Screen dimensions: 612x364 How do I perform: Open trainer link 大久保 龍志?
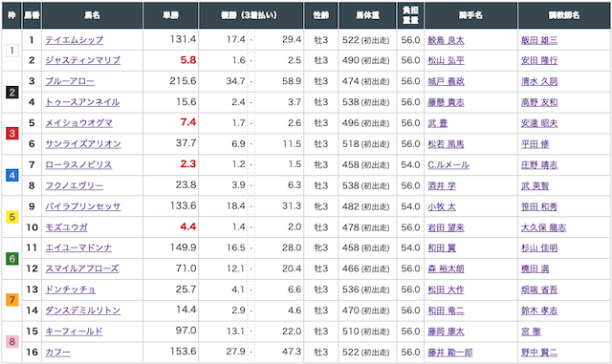[543, 227]
